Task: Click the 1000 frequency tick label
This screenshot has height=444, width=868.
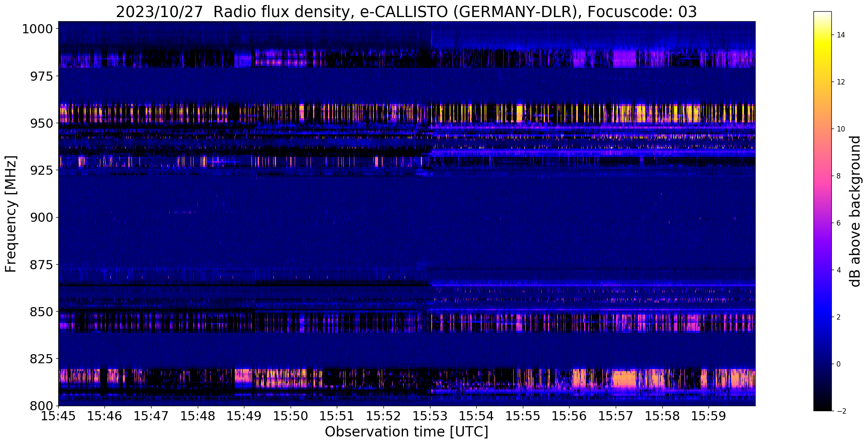Action: coord(37,29)
